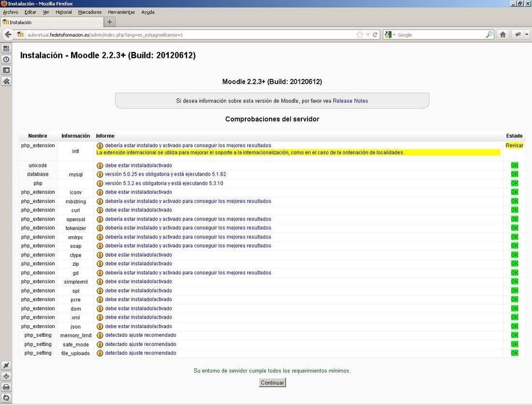Click the 'Información' column header

(75, 136)
